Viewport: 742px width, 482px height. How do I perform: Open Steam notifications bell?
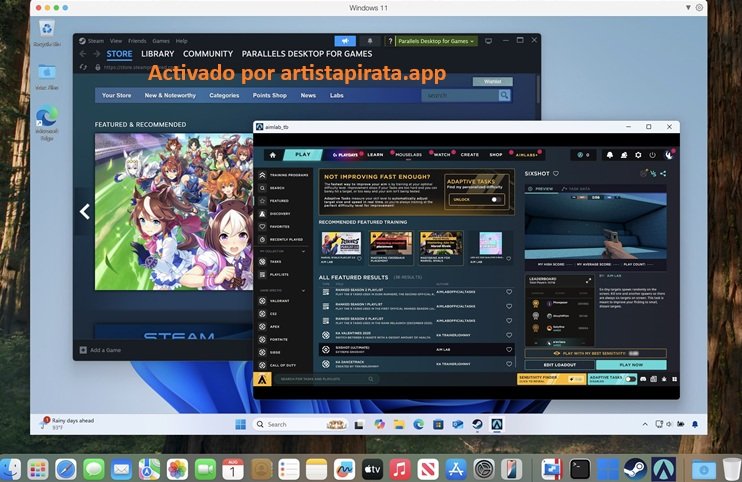point(370,41)
